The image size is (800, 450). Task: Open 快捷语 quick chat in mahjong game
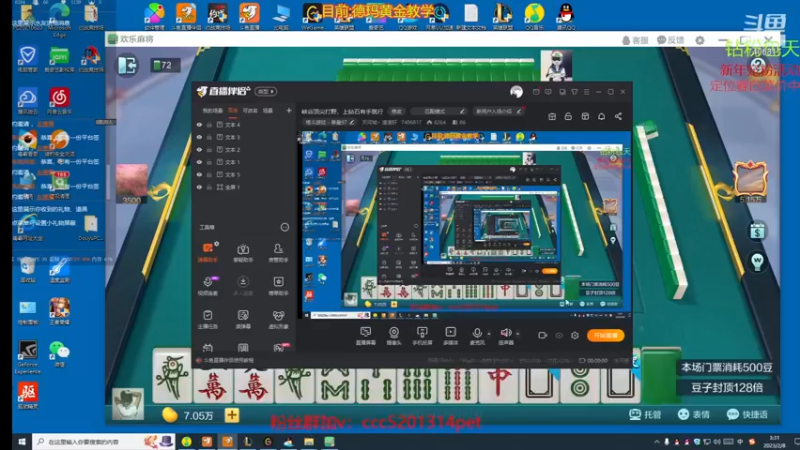(x=747, y=414)
